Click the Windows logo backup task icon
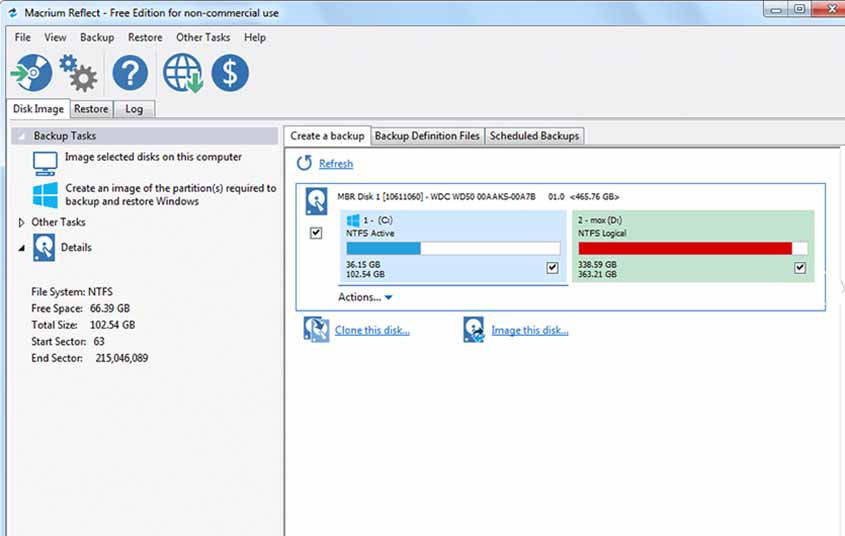The height and width of the screenshot is (536, 845). click(45, 194)
